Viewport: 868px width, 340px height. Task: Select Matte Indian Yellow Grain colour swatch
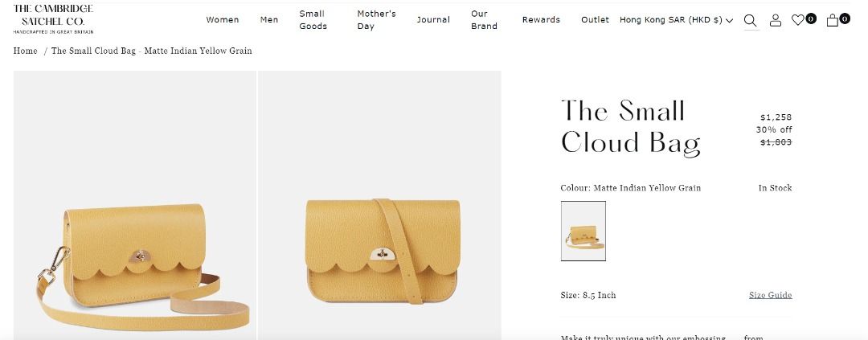(583, 231)
